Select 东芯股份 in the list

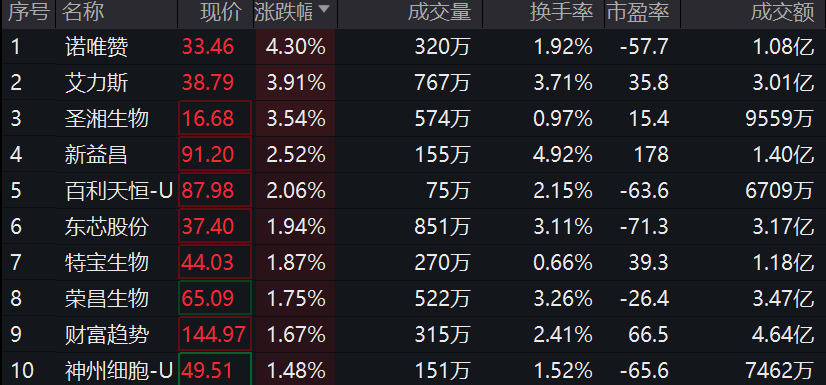point(106,226)
